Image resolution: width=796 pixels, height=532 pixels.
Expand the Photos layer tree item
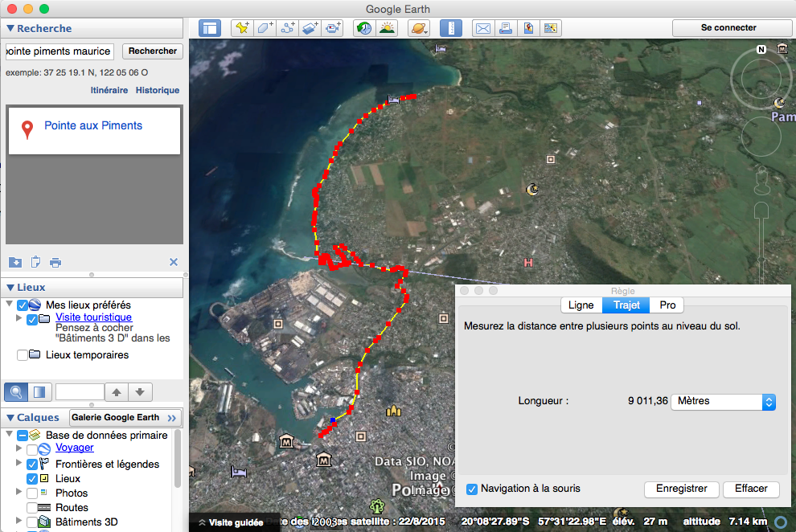click(x=18, y=493)
